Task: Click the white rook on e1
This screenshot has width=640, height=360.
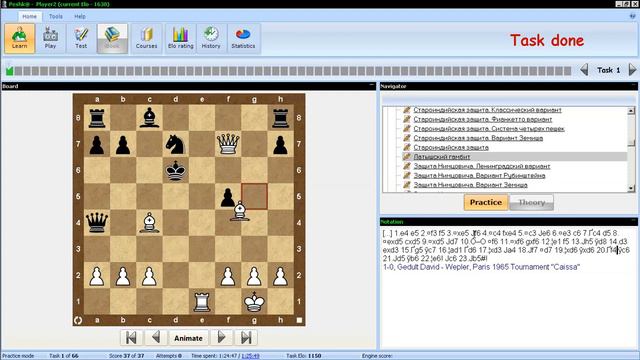Action: pyautogui.click(x=202, y=301)
